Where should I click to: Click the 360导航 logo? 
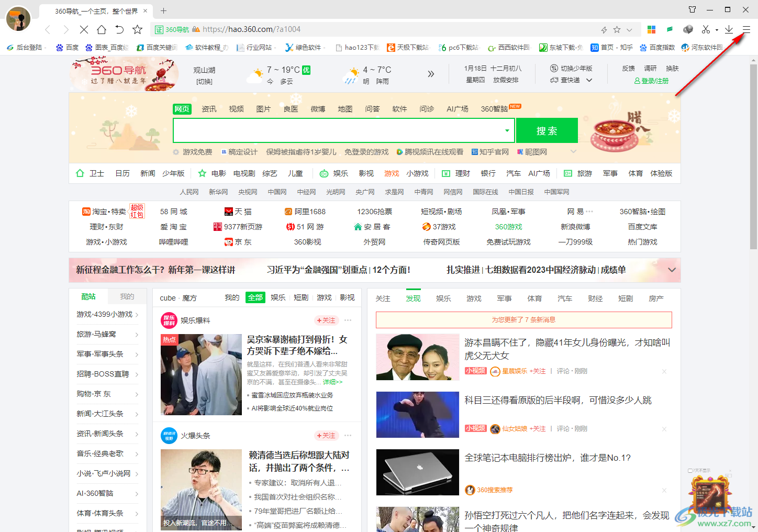coord(125,74)
